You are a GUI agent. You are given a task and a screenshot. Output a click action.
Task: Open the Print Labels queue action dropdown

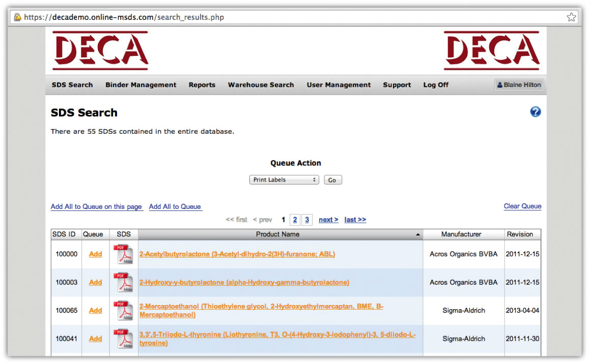[284, 180]
